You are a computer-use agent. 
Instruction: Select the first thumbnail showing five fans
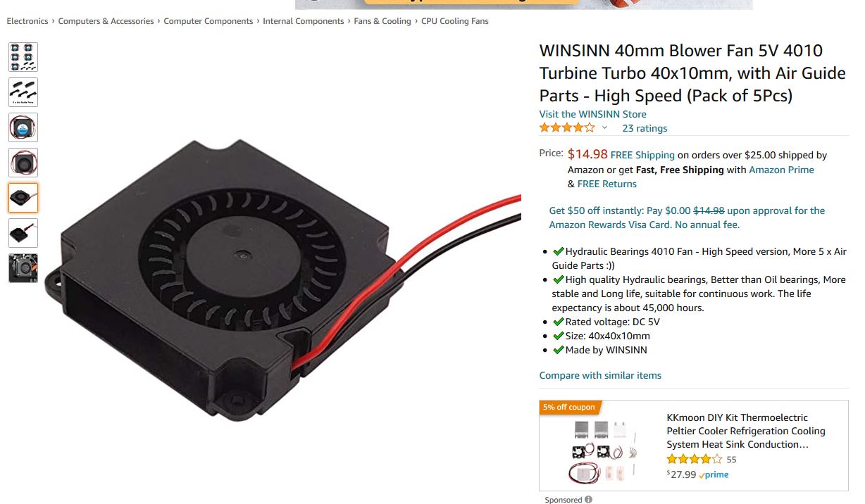pos(23,57)
